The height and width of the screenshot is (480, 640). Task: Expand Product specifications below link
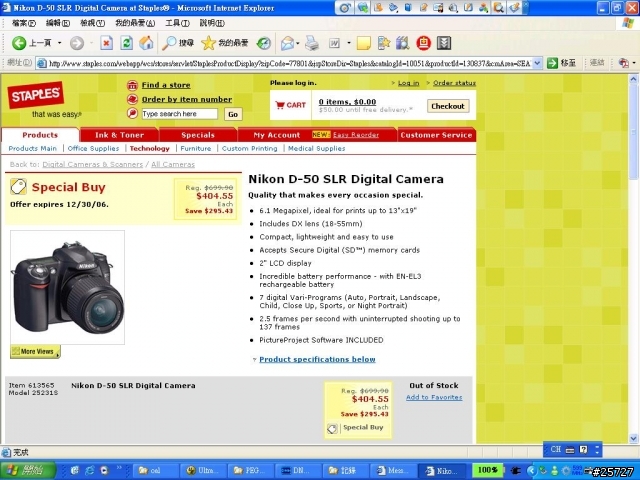click(x=317, y=359)
